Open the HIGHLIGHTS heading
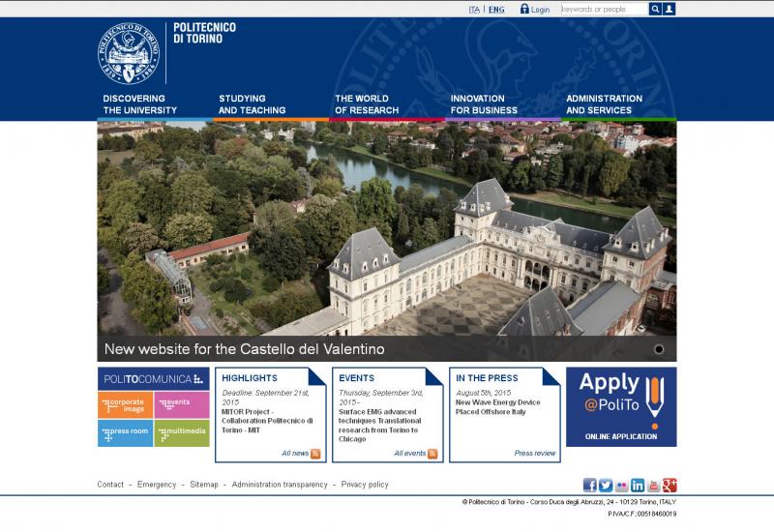The height and width of the screenshot is (532, 774). [x=250, y=378]
